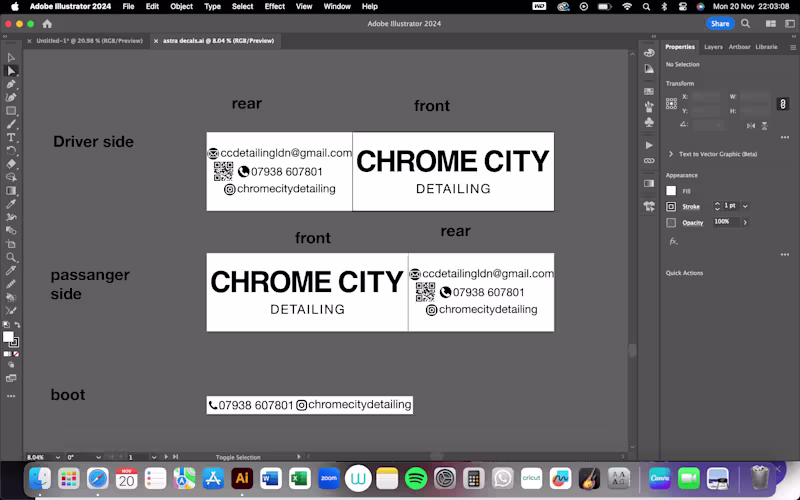
Task: Select the Artboard tool
Action: pyautogui.click(x=11, y=244)
